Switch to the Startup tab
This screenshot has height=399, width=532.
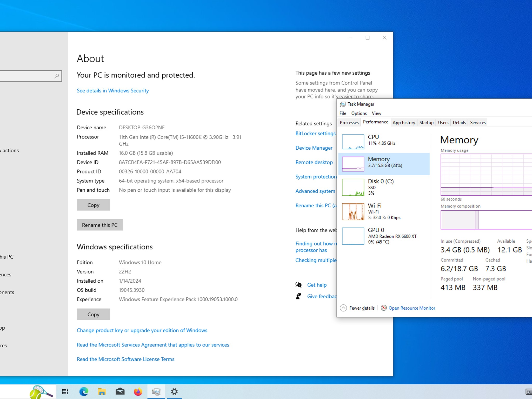click(426, 123)
